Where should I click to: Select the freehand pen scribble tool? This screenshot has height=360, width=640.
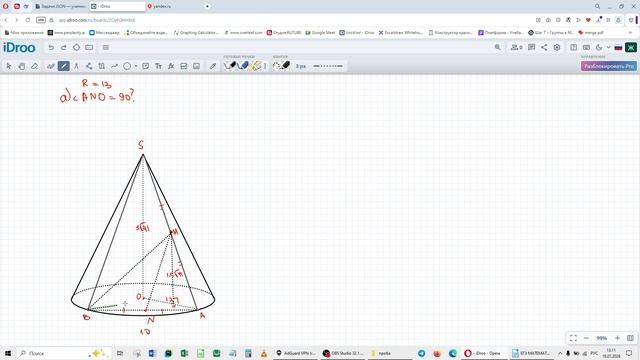[x=50, y=66]
